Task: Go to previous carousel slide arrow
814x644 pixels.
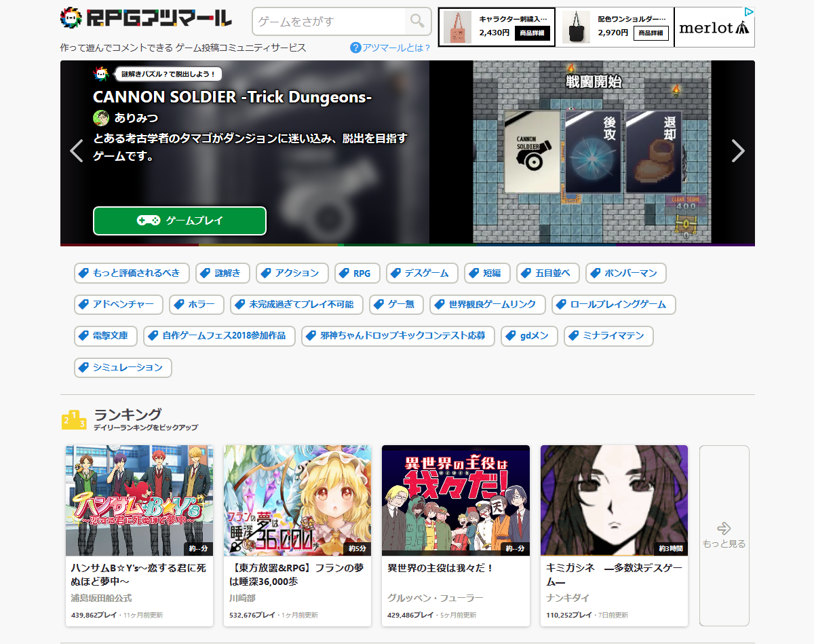Action: click(77, 151)
